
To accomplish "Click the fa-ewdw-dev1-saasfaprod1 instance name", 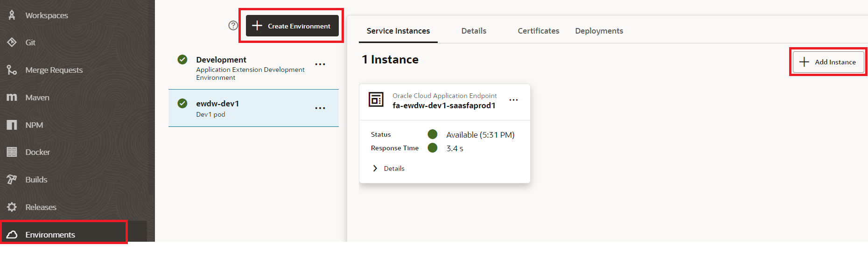I will pyautogui.click(x=444, y=105).
